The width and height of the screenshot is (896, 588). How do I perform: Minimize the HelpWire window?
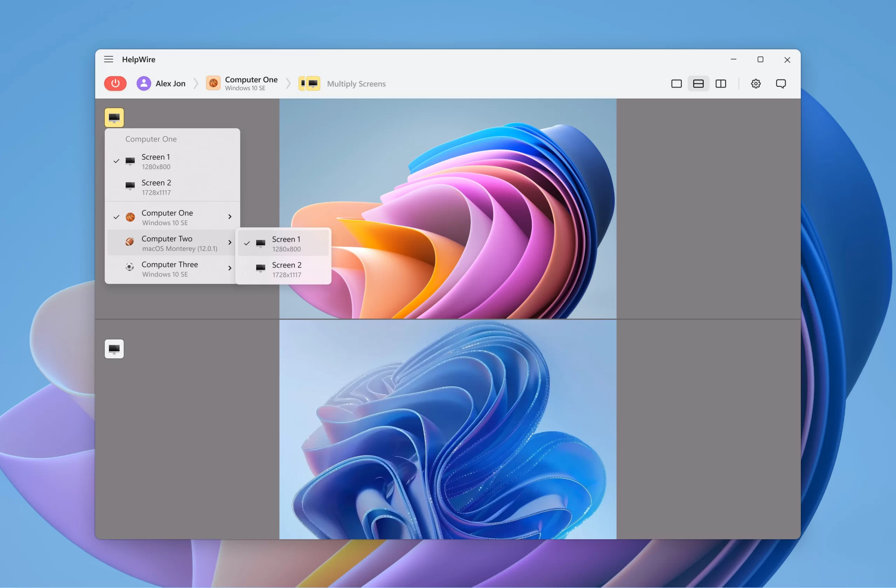click(733, 59)
